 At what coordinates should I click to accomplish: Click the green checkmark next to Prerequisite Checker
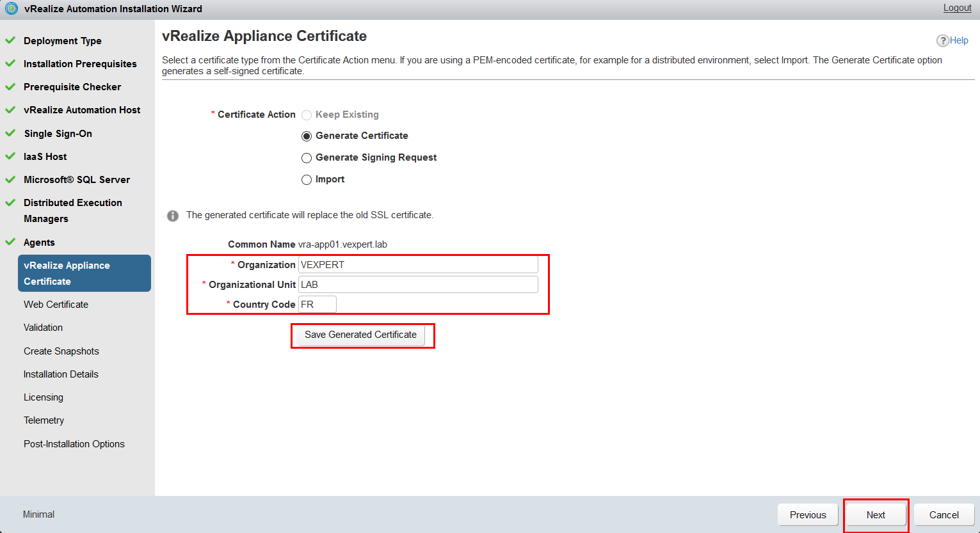pyautogui.click(x=10, y=86)
